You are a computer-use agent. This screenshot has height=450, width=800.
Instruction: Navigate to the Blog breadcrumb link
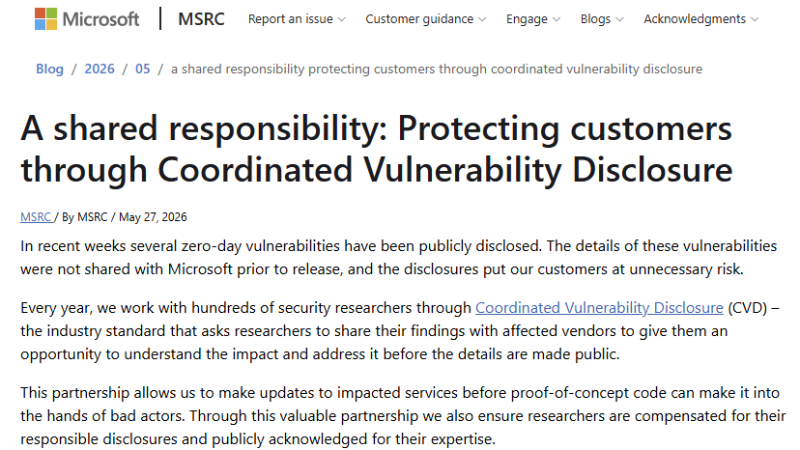click(x=49, y=69)
